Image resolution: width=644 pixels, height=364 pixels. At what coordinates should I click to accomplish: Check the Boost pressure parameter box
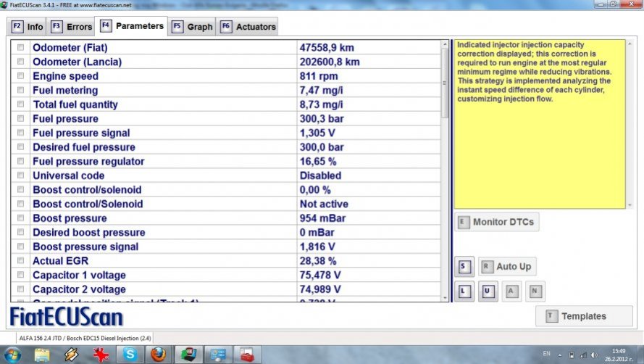coord(20,218)
